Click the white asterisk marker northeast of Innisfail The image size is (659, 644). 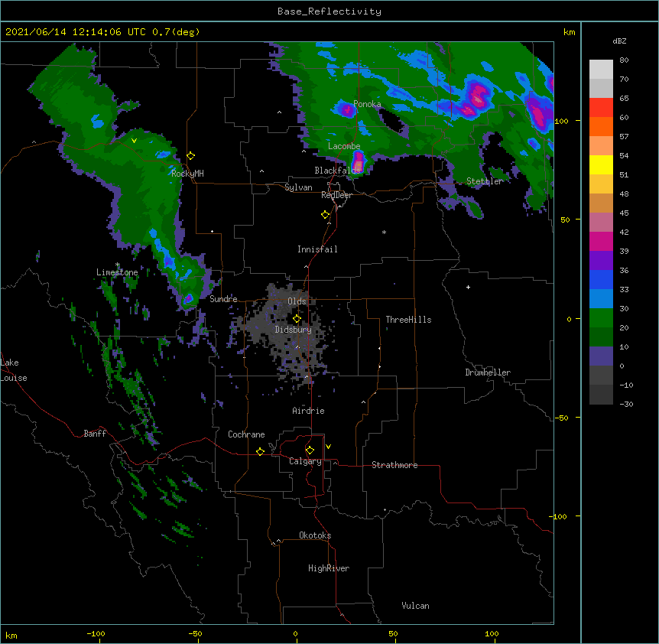[384, 232]
